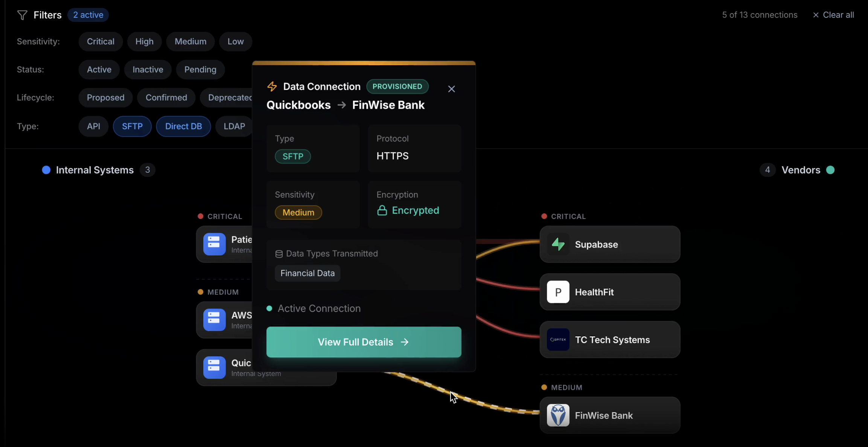
Task: Click the CRITICAL label above Supabase
Action: tap(568, 216)
